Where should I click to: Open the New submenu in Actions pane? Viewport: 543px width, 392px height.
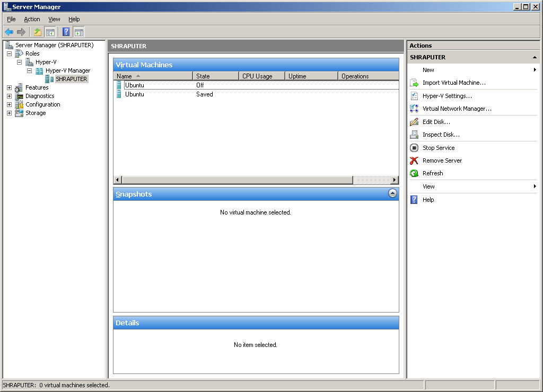(x=428, y=70)
